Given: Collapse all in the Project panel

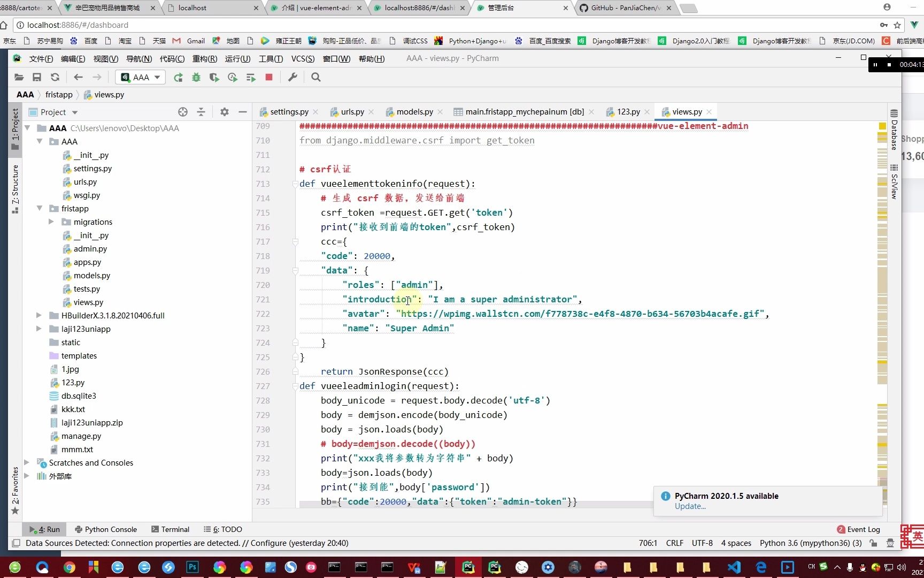Looking at the screenshot, I should click(201, 112).
